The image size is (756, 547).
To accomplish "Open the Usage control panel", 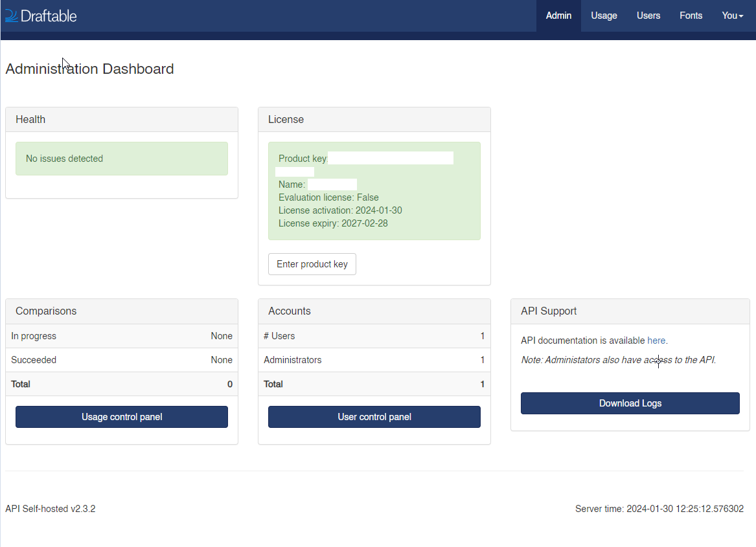I will pyautogui.click(x=122, y=417).
